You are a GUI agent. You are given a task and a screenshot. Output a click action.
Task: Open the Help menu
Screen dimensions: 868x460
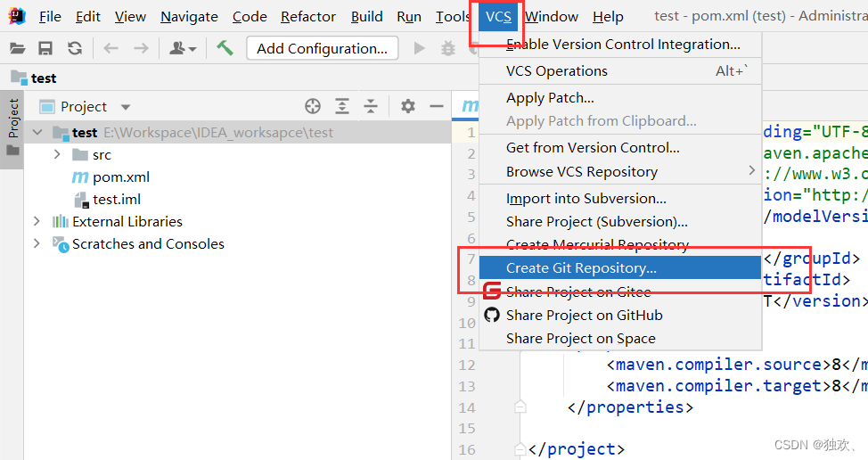[x=608, y=17]
